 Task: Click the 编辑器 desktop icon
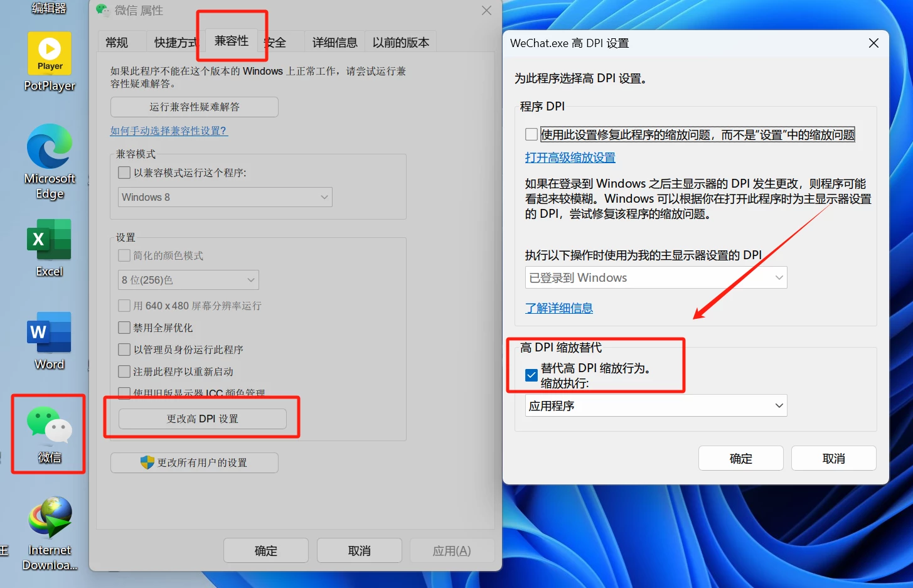coord(49,9)
